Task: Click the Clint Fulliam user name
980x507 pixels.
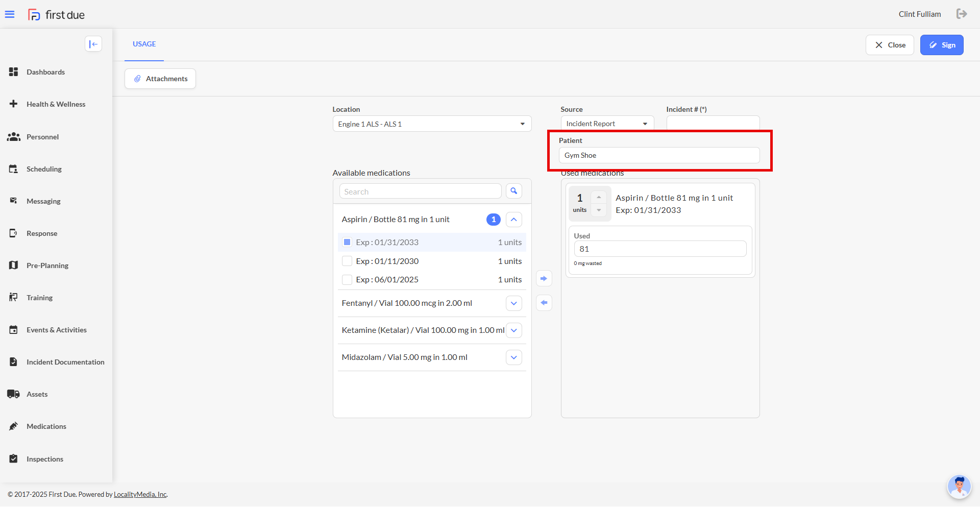Action: tap(920, 14)
